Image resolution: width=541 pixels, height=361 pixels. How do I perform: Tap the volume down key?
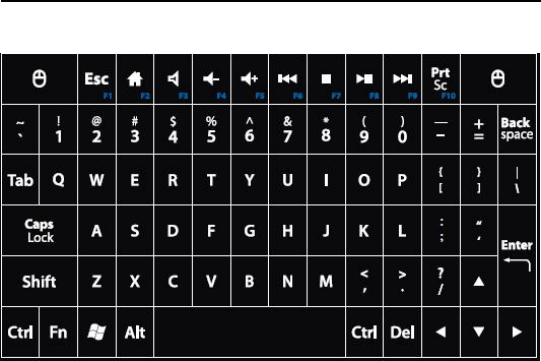[211, 79]
